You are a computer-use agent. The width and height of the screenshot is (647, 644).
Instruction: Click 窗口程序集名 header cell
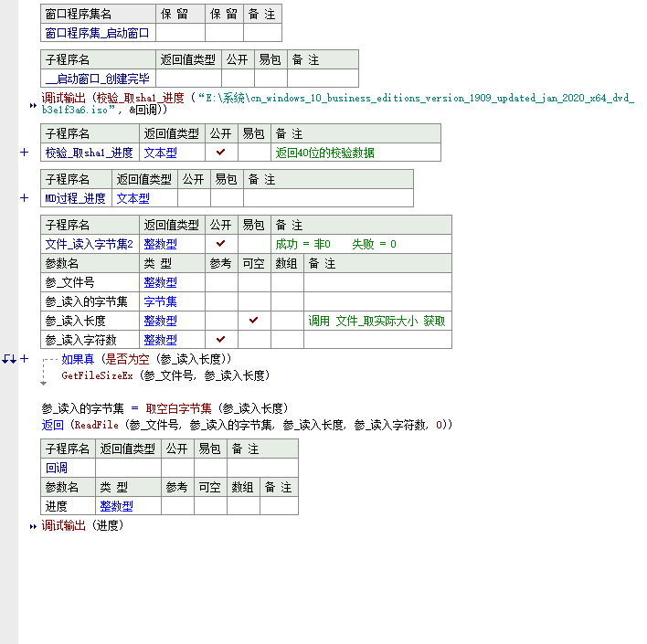[x=98, y=14]
